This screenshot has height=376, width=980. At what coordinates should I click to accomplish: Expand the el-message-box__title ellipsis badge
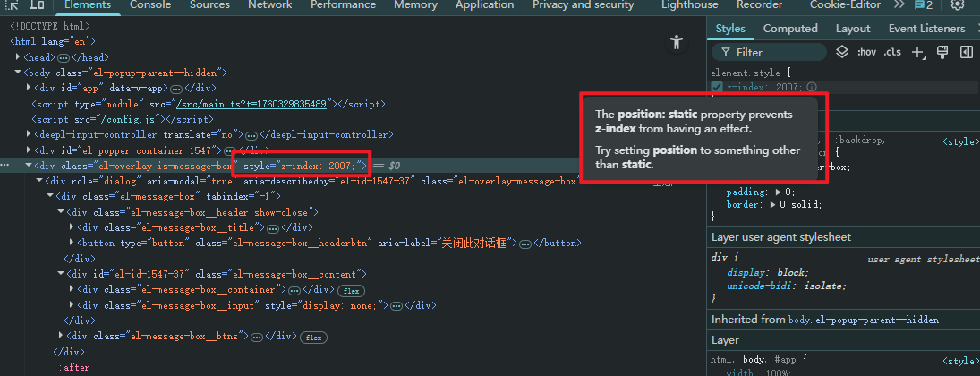click(272, 228)
